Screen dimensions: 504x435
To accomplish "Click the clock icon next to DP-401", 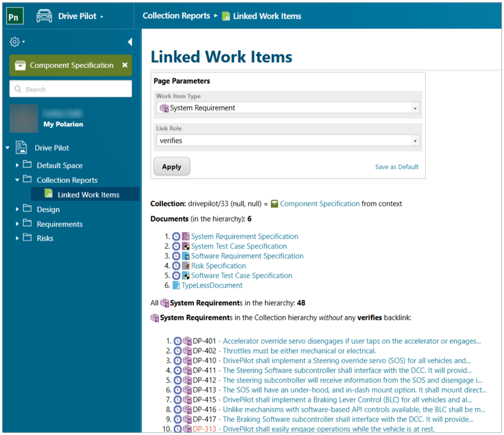I will (x=177, y=341).
